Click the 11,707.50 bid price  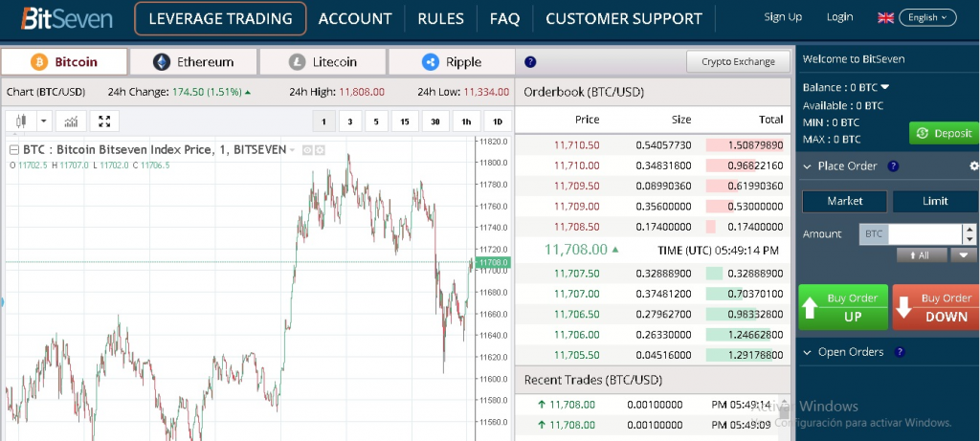pyautogui.click(x=576, y=274)
